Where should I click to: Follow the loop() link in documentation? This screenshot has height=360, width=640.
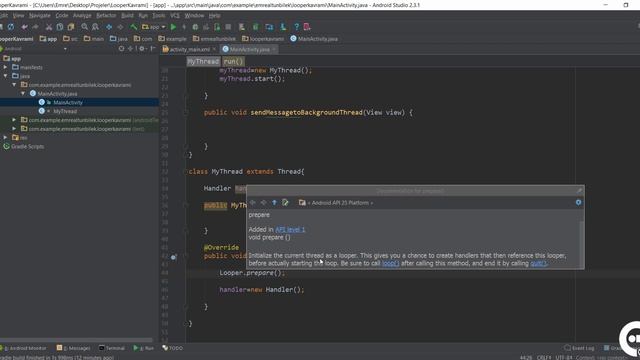(x=390, y=263)
